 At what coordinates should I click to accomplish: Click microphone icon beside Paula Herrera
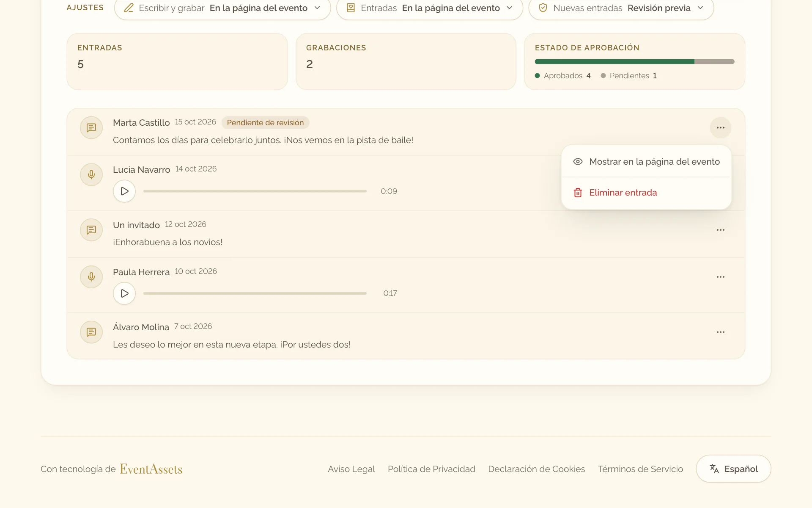pos(91,277)
